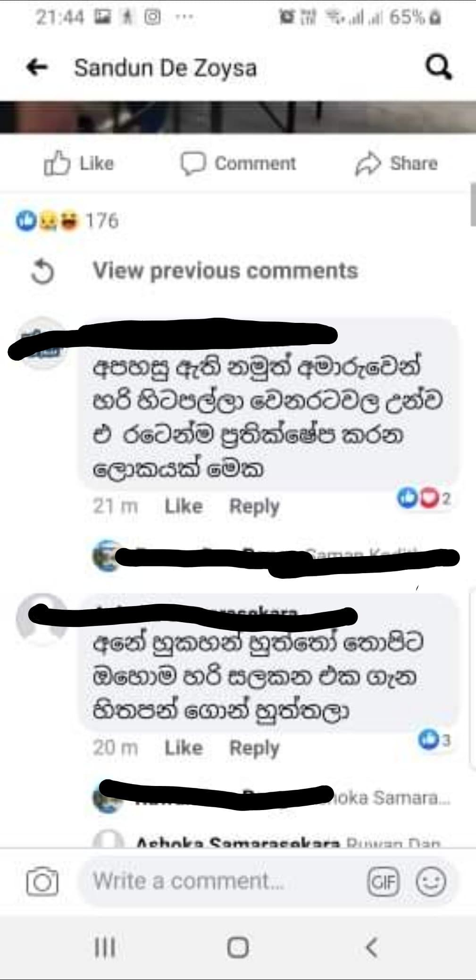Image resolution: width=476 pixels, height=980 pixels.
Task: Like the post with the thumbs-up button
Action: tap(79, 163)
